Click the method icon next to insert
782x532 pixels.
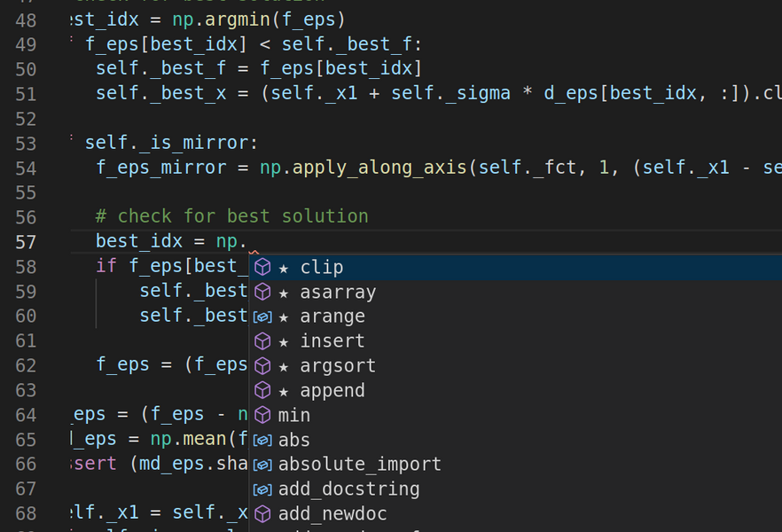point(262,340)
